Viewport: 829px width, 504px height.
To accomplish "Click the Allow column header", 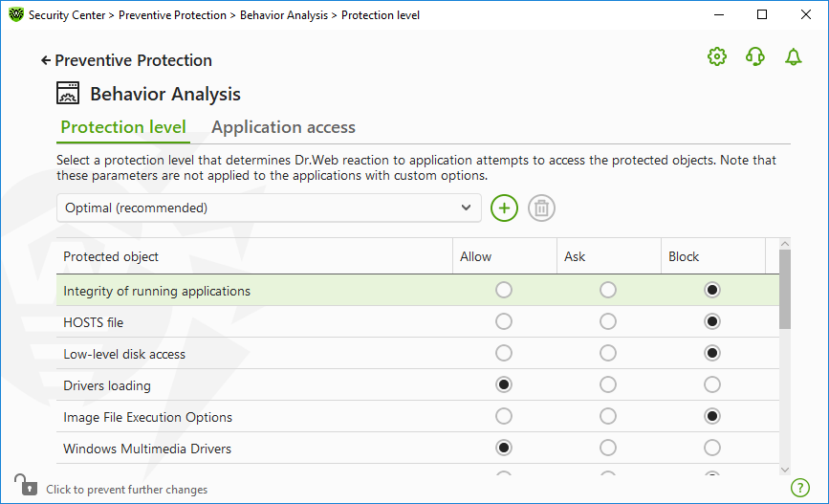I will [504, 256].
